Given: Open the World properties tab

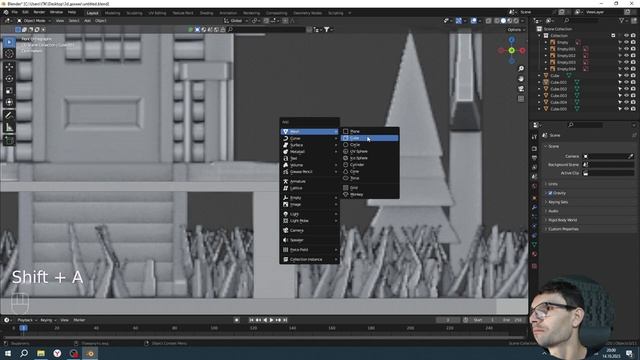Looking at the screenshot, I should pyautogui.click(x=534, y=186).
